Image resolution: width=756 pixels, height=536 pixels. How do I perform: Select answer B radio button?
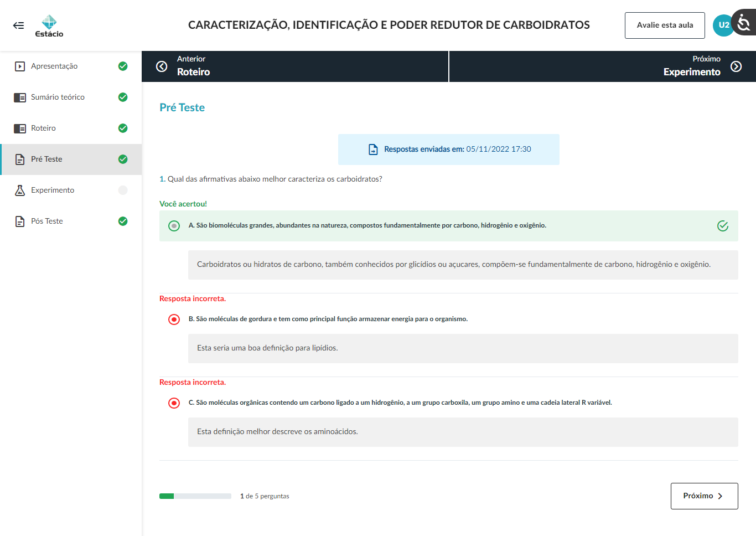(x=174, y=319)
